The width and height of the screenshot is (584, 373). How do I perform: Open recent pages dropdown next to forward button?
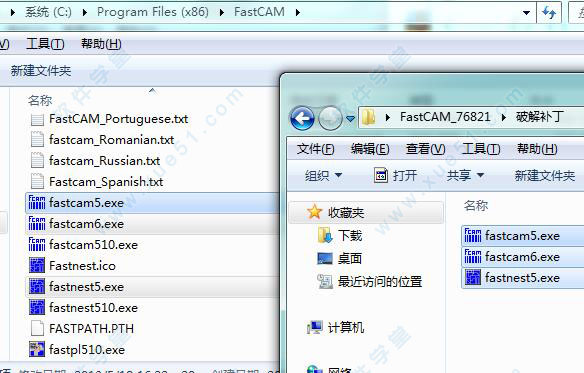tap(350, 119)
